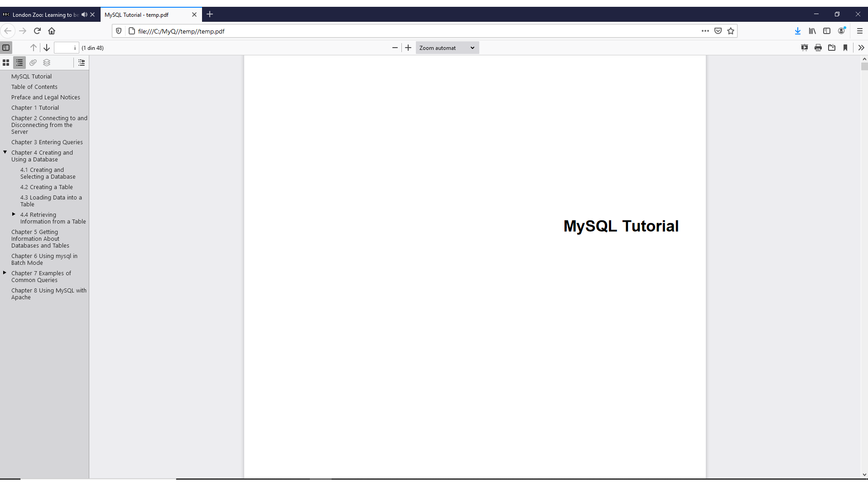Open Table of Contents outline entry

coord(34,87)
